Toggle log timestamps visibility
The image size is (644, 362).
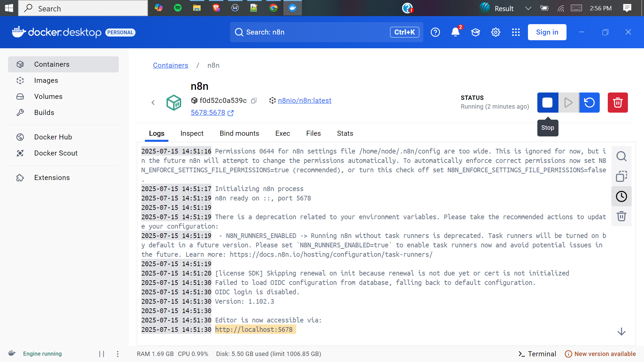[x=622, y=196]
